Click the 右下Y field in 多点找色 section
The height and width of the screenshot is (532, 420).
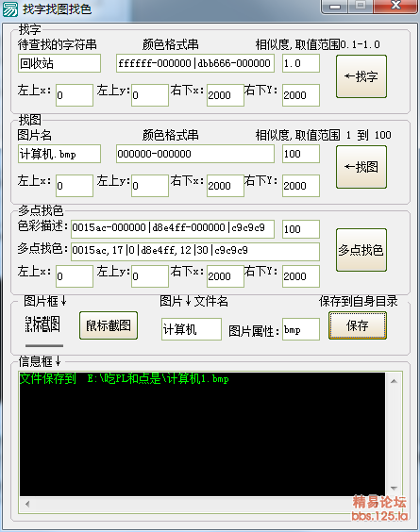click(301, 276)
